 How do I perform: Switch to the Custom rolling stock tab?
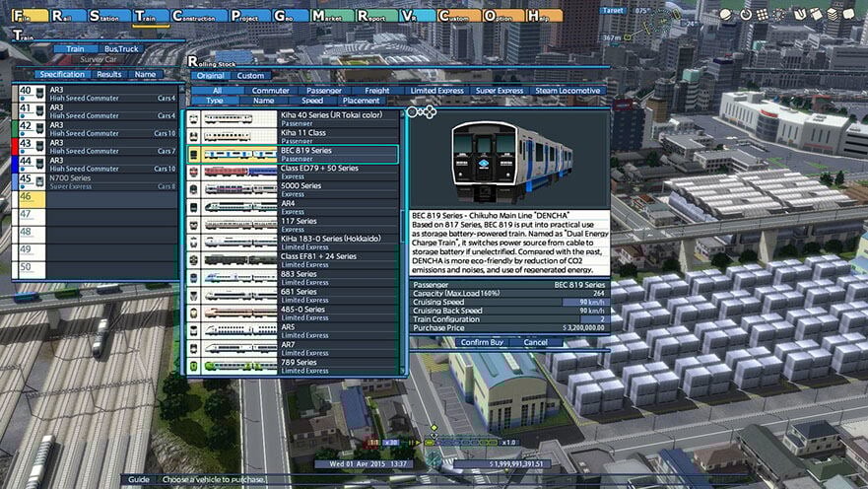tap(250, 76)
